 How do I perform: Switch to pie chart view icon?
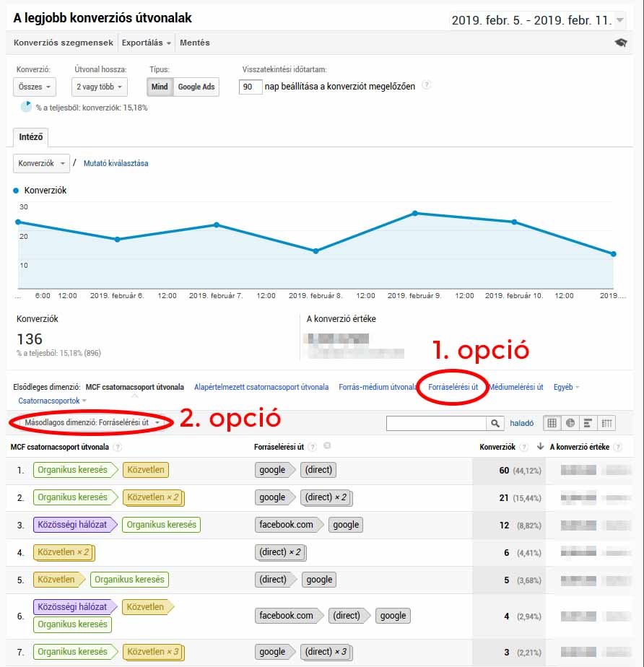pos(570,424)
